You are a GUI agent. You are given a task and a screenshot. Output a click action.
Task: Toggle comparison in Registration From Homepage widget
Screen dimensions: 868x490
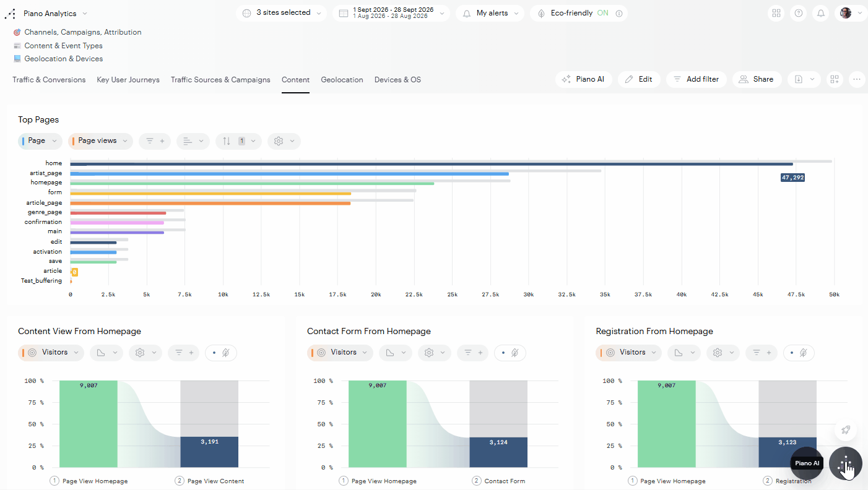[x=799, y=353]
